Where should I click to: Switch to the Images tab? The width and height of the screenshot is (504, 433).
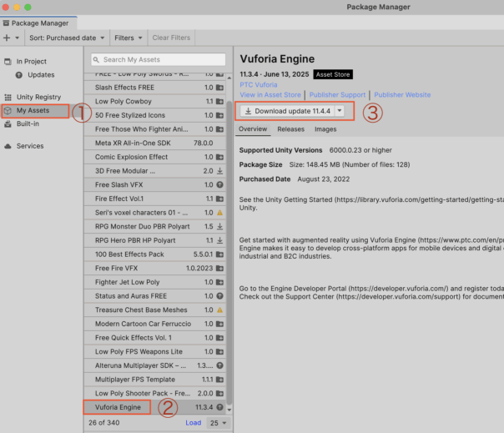[x=325, y=129]
